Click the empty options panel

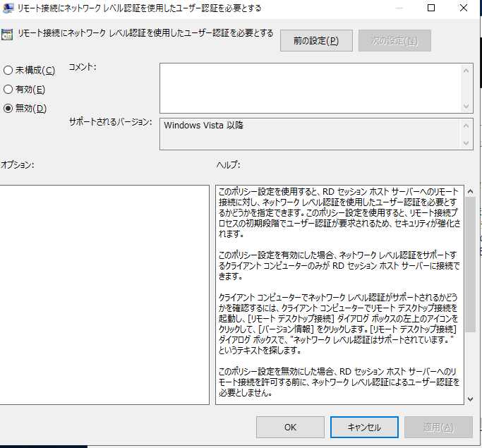pos(104,295)
